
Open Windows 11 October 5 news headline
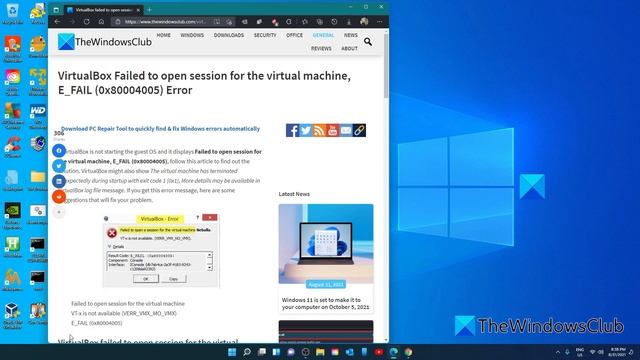(x=325, y=303)
